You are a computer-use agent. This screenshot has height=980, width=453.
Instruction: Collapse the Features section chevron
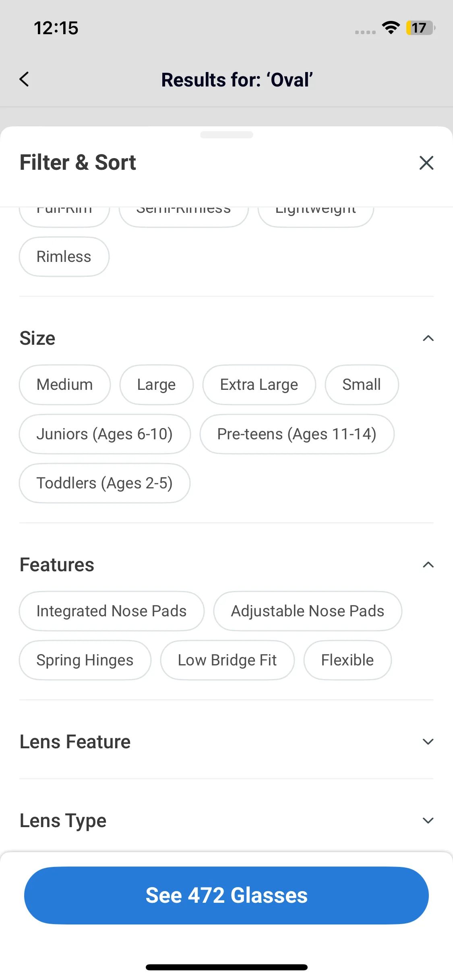coord(428,565)
